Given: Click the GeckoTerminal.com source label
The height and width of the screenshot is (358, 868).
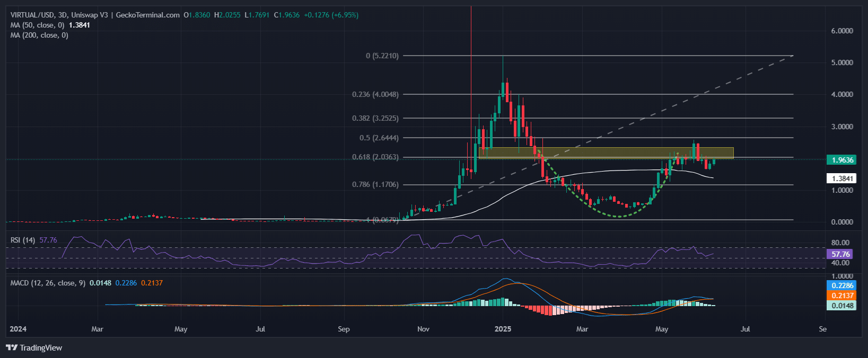Looking at the screenshot, I should (x=147, y=15).
